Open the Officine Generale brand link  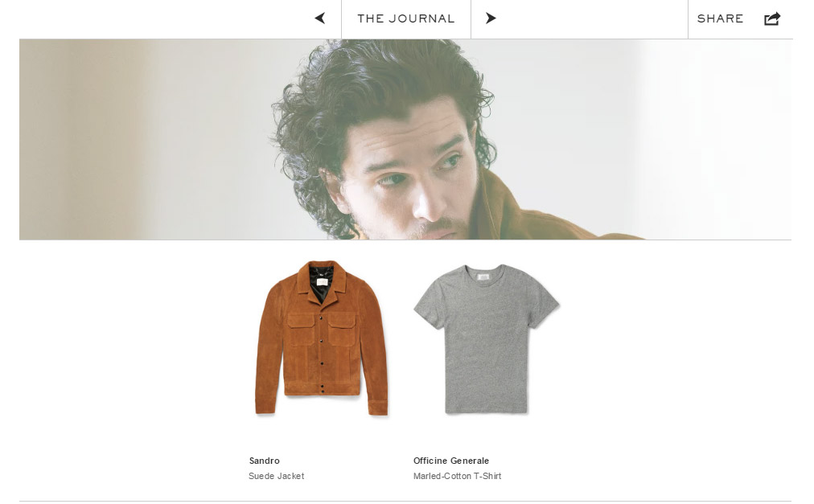451,461
